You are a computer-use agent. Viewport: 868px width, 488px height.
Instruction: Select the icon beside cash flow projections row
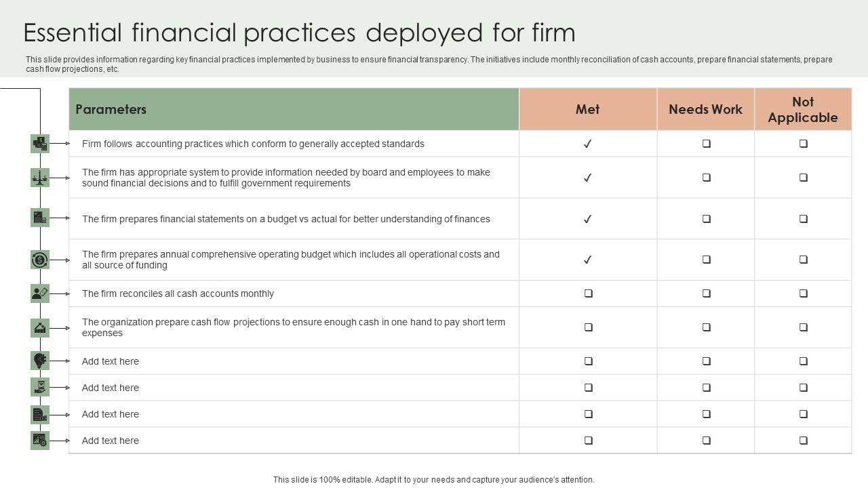point(40,328)
